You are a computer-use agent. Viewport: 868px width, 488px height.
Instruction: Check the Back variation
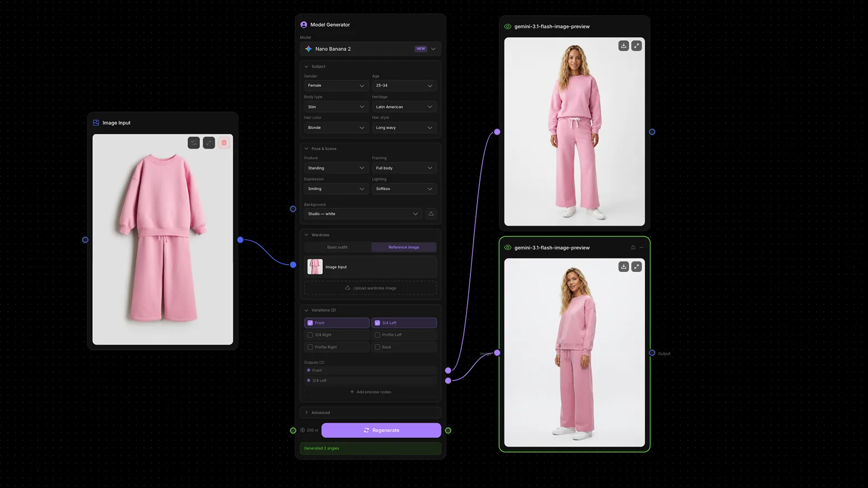pos(378,347)
